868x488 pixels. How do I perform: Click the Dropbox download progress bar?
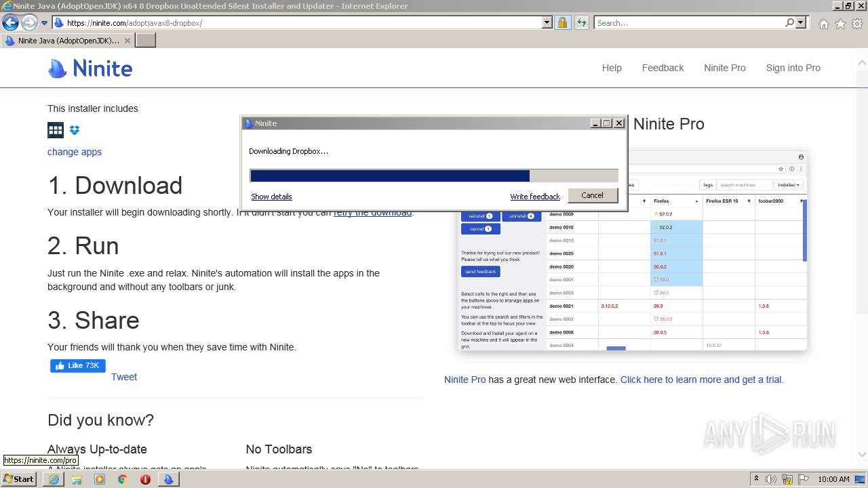coord(434,176)
